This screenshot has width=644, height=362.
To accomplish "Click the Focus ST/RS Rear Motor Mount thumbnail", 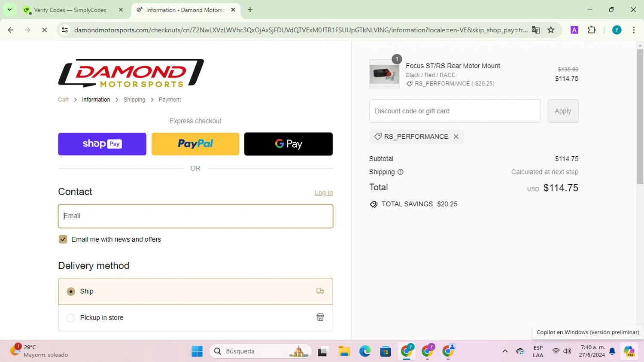I will 384,74.
